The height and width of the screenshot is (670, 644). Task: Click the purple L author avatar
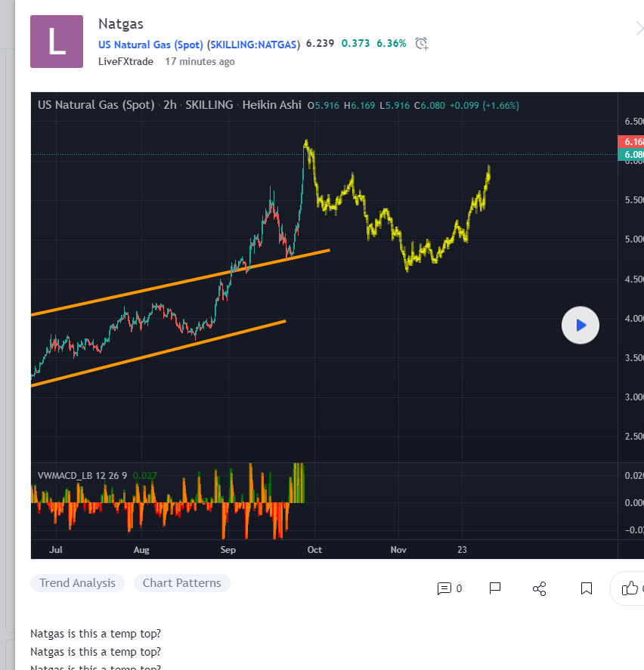click(x=57, y=42)
